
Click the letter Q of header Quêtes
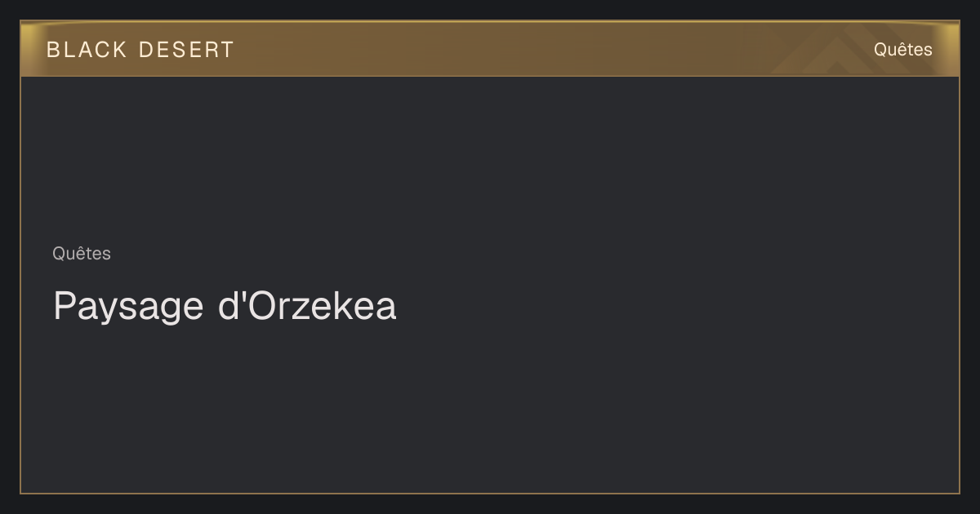(881, 50)
